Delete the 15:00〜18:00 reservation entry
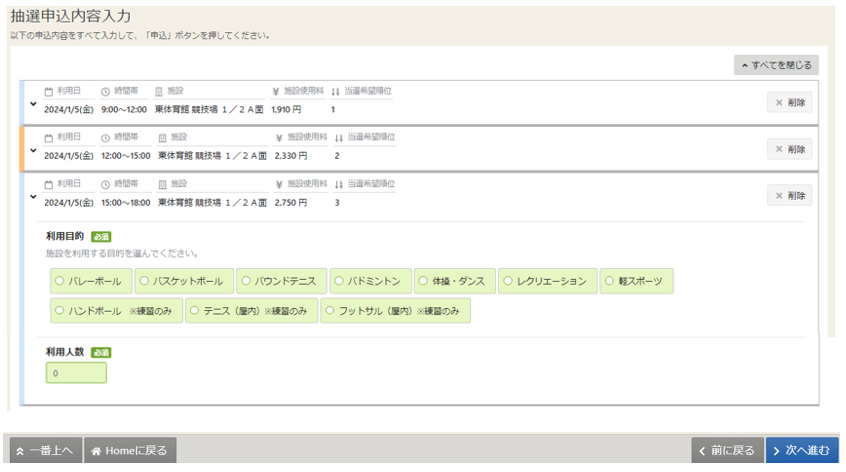Image resolution: width=846 pixels, height=472 pixels. pyautogui.click(x=789, y=196)
